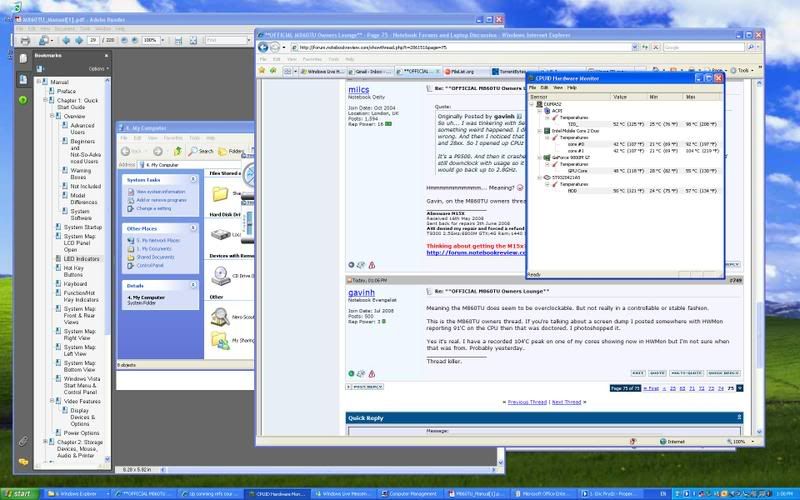Select the Preface bookmark
800x500 pixels.
(66, 91)
